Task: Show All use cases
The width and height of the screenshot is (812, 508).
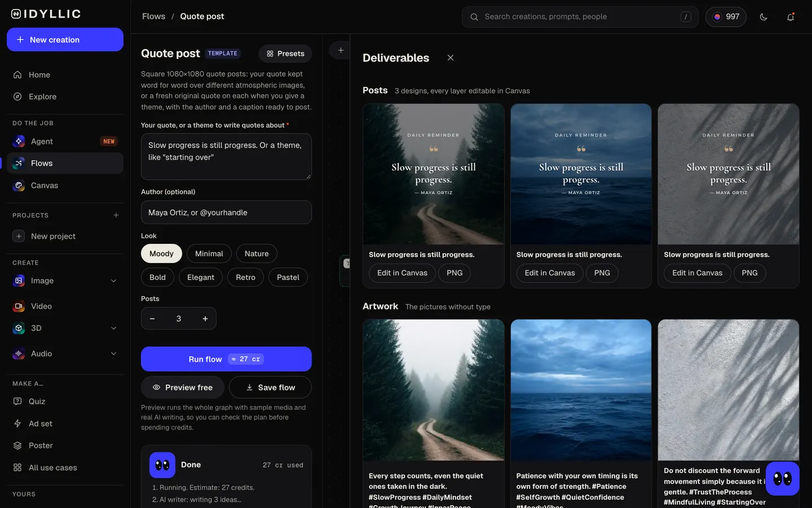Action: coord(65,467)
